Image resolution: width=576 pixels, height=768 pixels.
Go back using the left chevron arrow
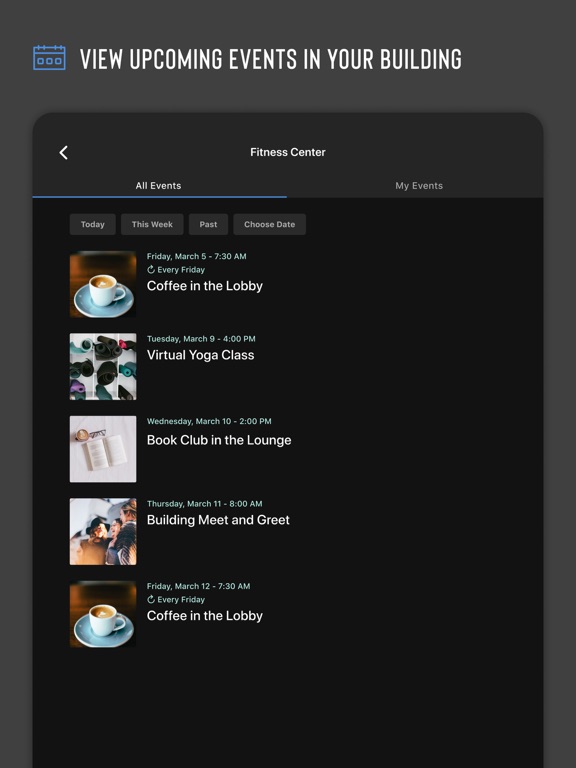tap(63, 153)
